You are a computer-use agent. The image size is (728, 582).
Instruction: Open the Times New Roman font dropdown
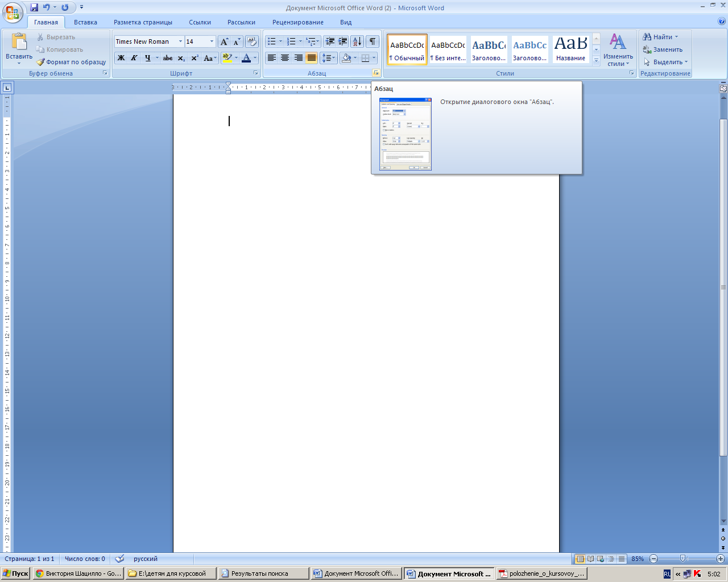(180, 41)
